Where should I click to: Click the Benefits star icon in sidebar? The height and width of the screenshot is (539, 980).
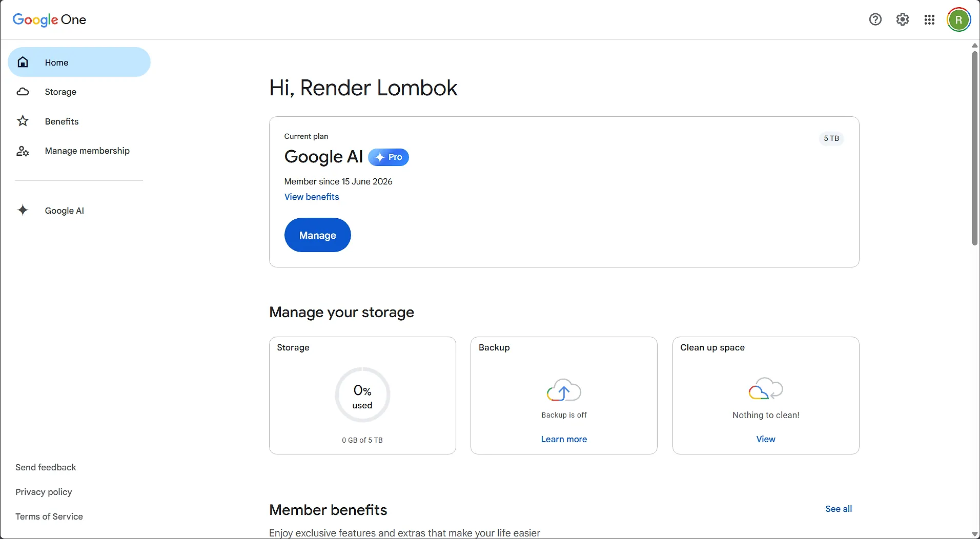click(23, 121)
